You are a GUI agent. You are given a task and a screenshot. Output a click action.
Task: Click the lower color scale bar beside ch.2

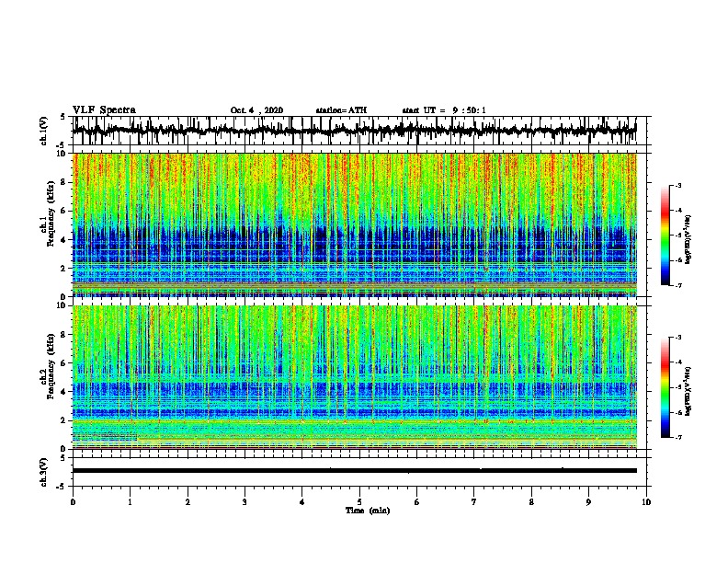(665, 387)
